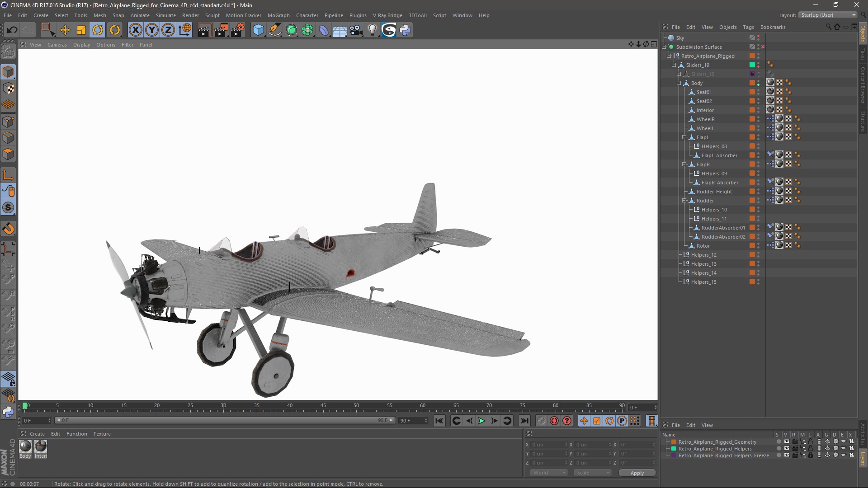The image size is (868, 488).
Task: Toggle Z axis lock icon
Action: tap(168, 30)
